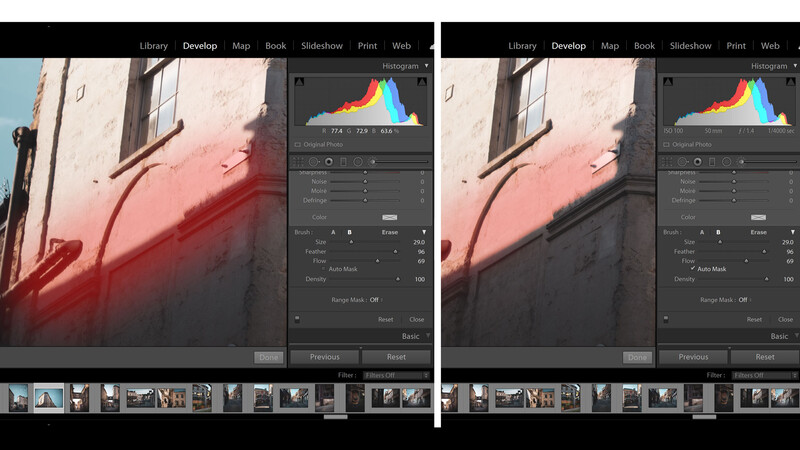Open Book module in right window

point(644,45)
